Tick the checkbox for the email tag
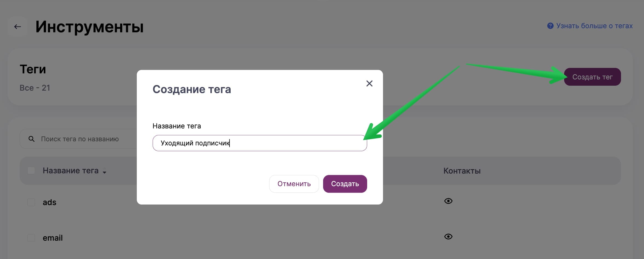Screen dimensions: 644x259 [x=31, y=238]
